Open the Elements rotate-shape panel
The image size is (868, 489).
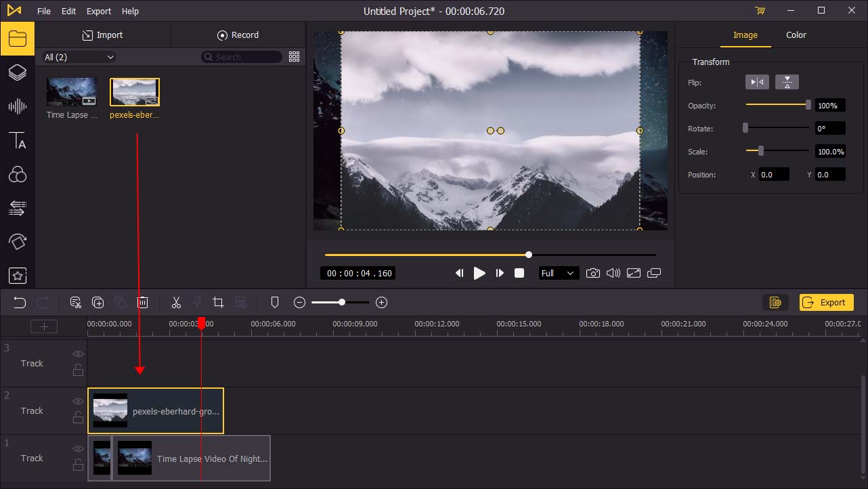[x=18, y=242]
